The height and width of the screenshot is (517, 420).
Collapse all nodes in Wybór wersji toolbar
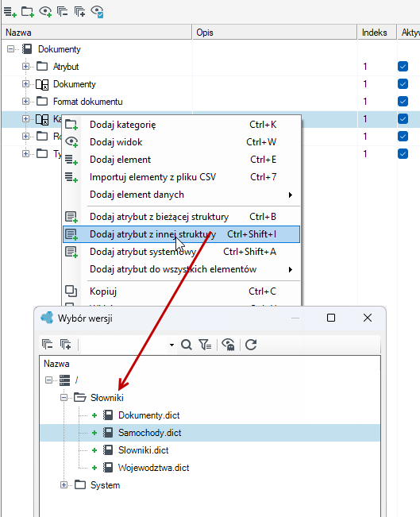pyautogui.click(x=48, y=345)
